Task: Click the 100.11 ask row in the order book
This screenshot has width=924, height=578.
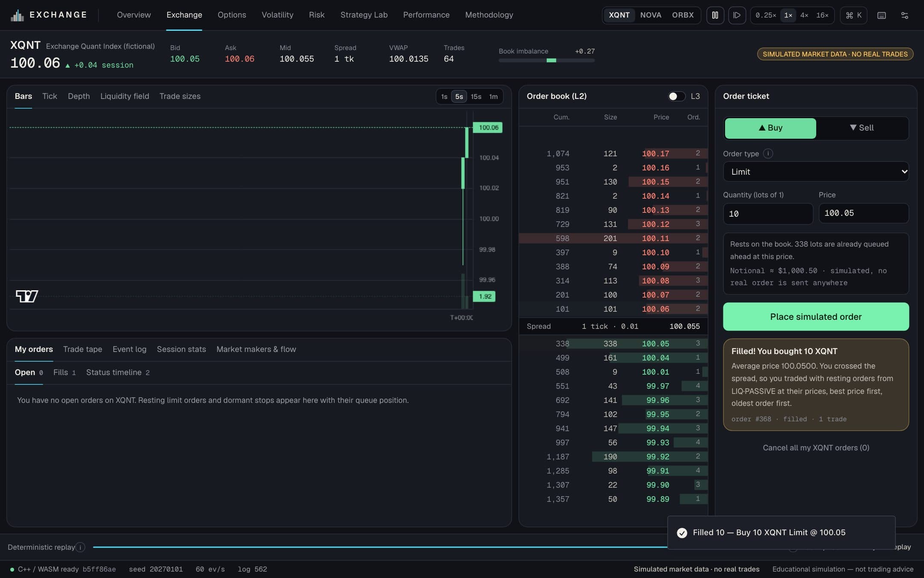Action: [613, 238]
